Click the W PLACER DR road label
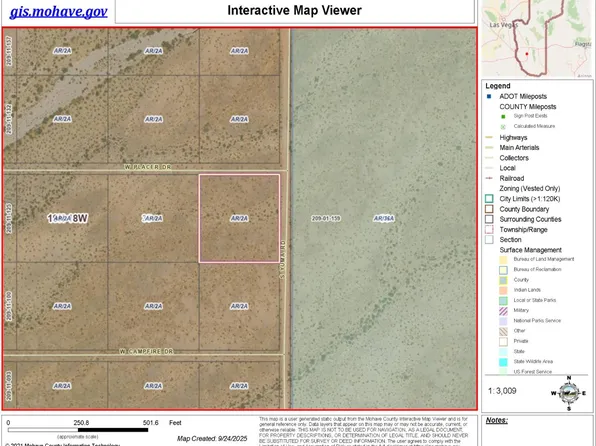Screen dimensions: 596x446 coord(147,167)
